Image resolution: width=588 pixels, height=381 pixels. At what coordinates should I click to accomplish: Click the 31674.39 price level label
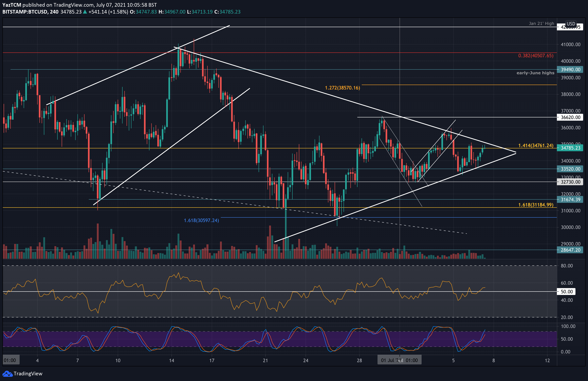pos(570,199)
